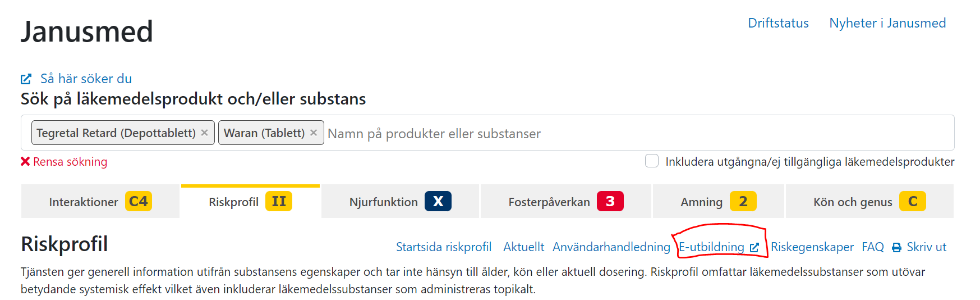The height and width of the screenshot is (300, 980).
Task: Open the Amning tab
Action: click(701, 202)
